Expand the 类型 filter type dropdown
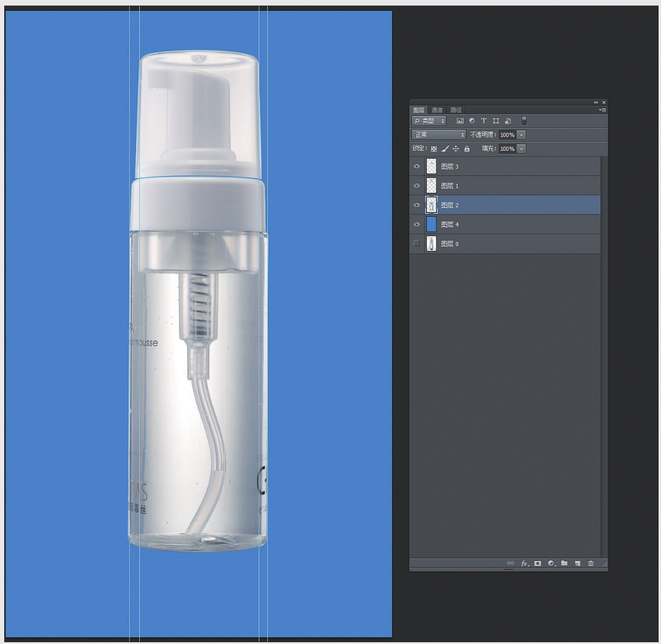The height and width of the screenshot is (644, 661). 429,121
